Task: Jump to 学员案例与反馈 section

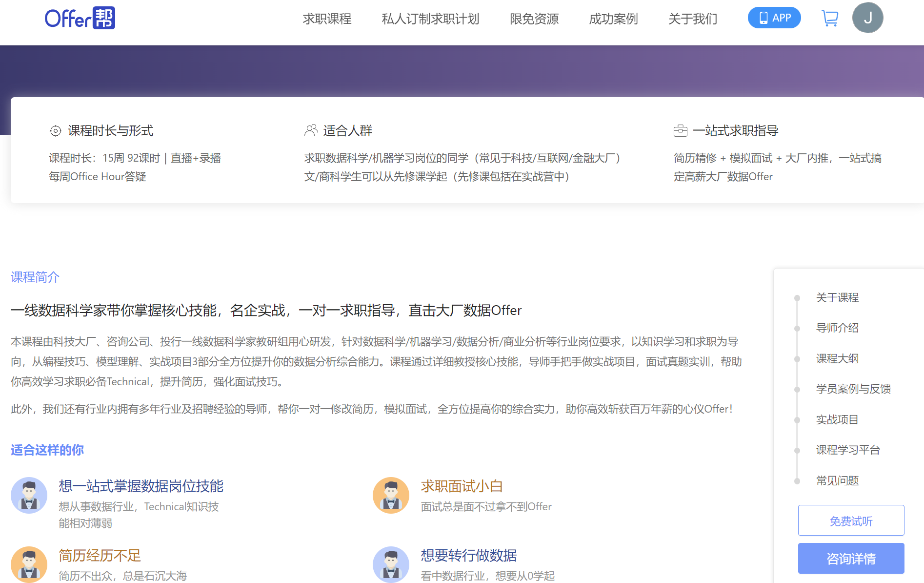Action: (853, 389)
